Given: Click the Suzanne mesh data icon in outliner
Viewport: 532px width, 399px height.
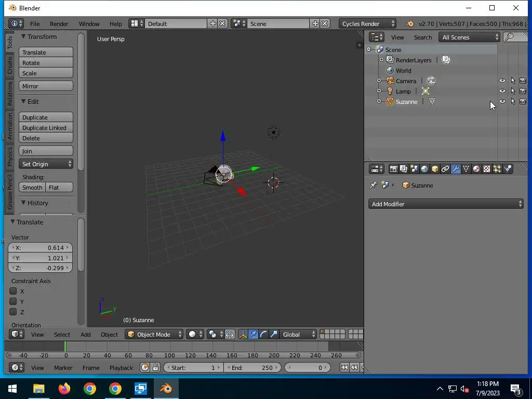Looking at the screenshot, I should pyautogui.click(x=432, y=101).
